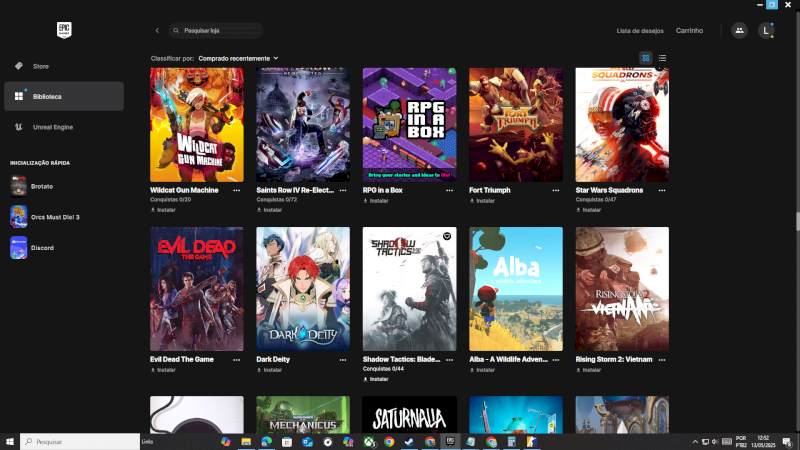Install Fort Triumph

(482, 201)
